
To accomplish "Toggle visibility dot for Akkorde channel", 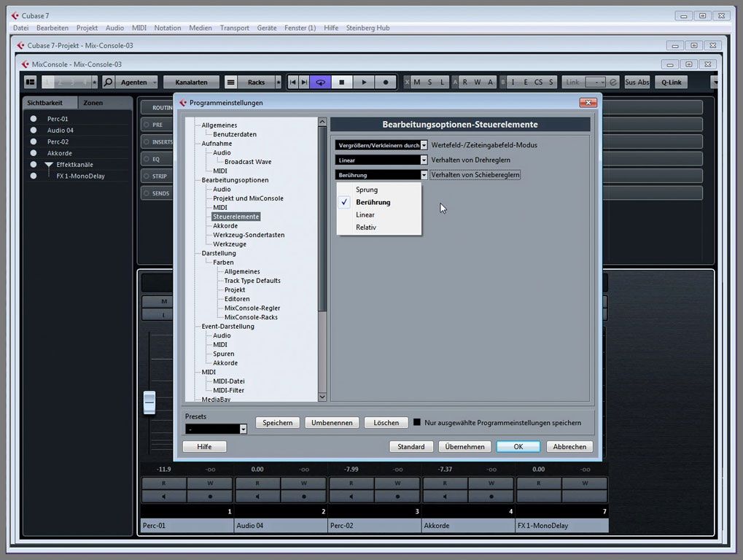I will point(33,152).
